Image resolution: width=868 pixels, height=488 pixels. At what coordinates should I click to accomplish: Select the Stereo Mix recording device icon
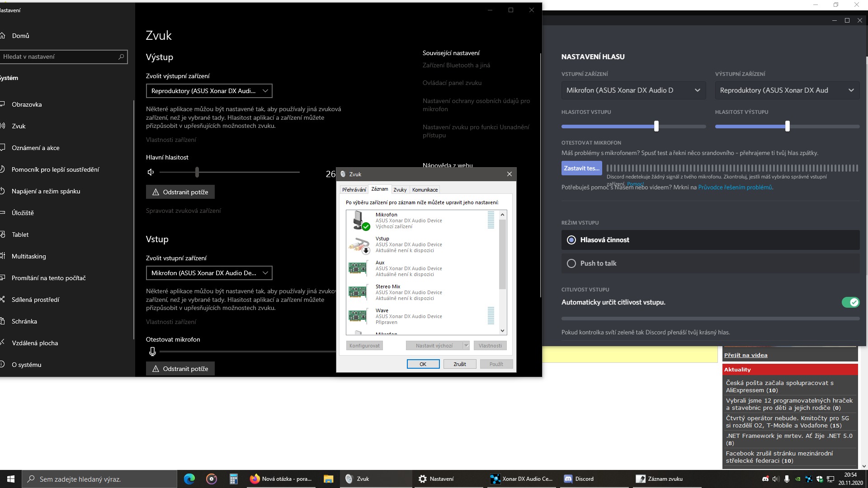pos(358,292)
